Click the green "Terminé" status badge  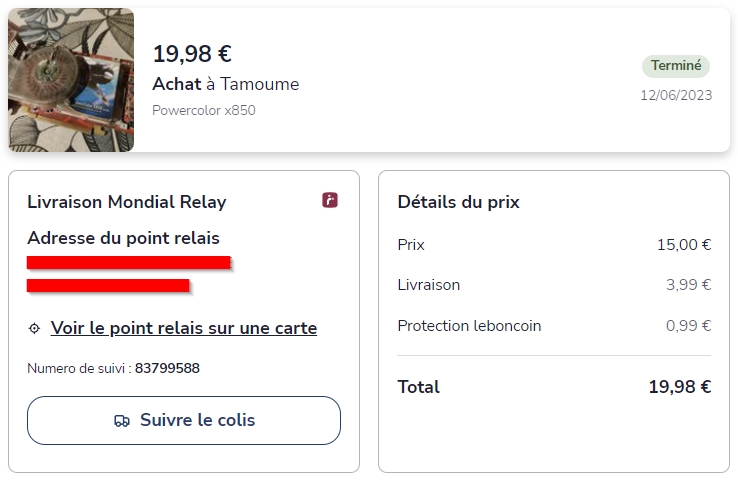pyautogui.click(x=676, y=66)
